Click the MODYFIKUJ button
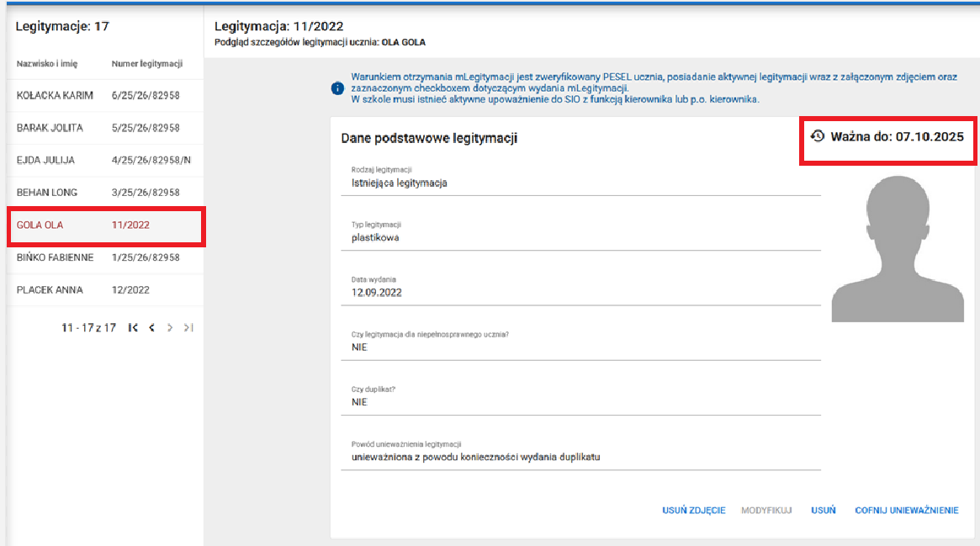The height and width of the screenshot is (546, 980). pos(766,511)
